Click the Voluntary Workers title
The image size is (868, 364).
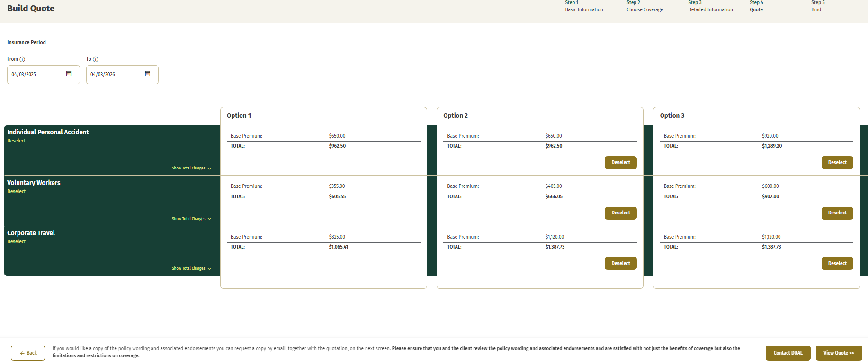(x=34, y=183)
